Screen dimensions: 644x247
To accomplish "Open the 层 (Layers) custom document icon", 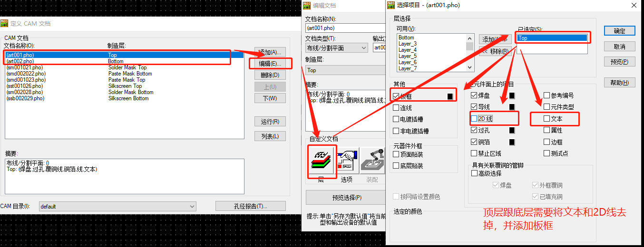I will (x=321, y=161).
